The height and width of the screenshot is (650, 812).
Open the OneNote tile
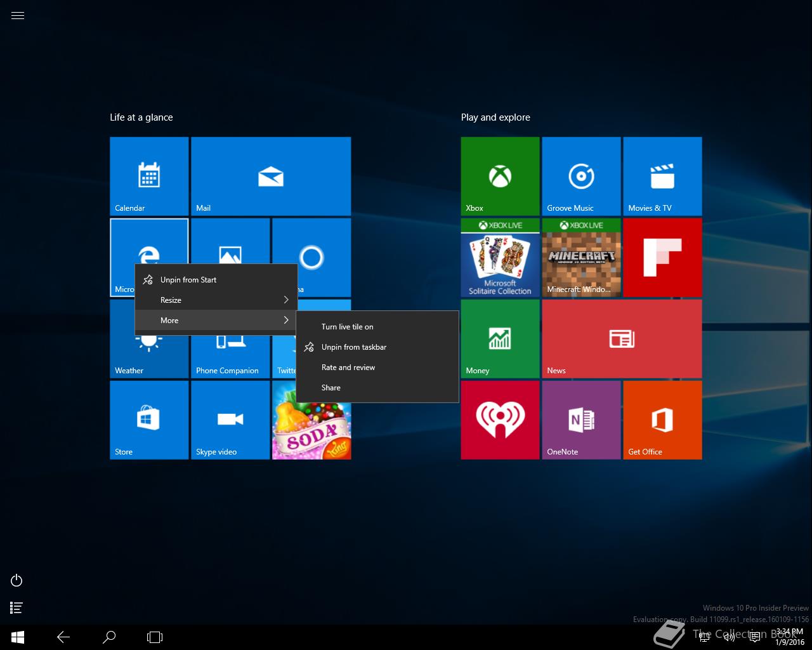(581, 420)
